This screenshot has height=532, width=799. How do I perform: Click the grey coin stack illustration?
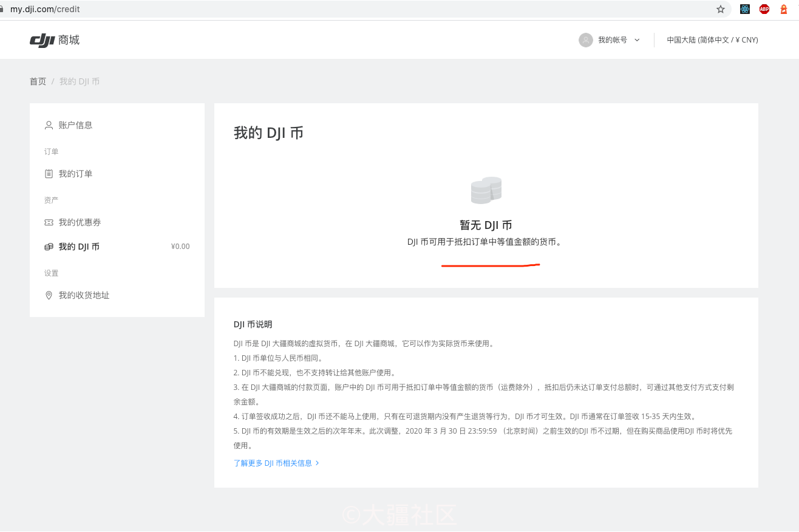(x=486, y=190)
